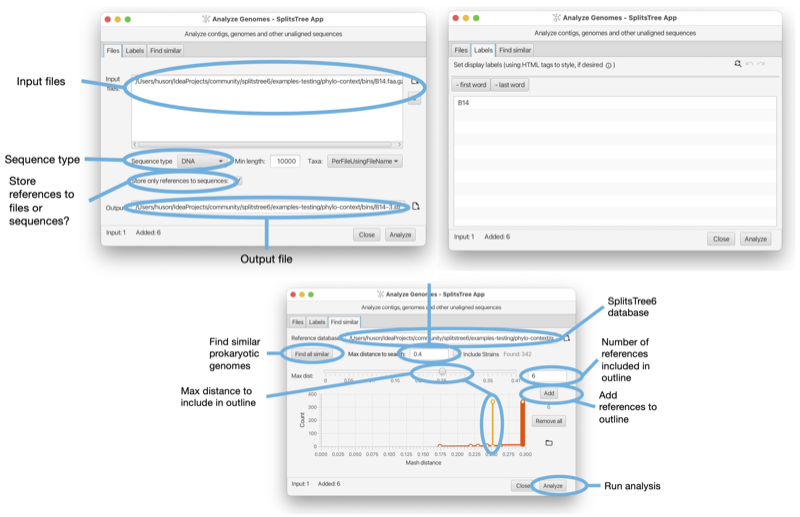This screenshot has height=517, width=800.
Task: Click Close button in Labels window
Action: pyautogui.click(x=721, y=239)
